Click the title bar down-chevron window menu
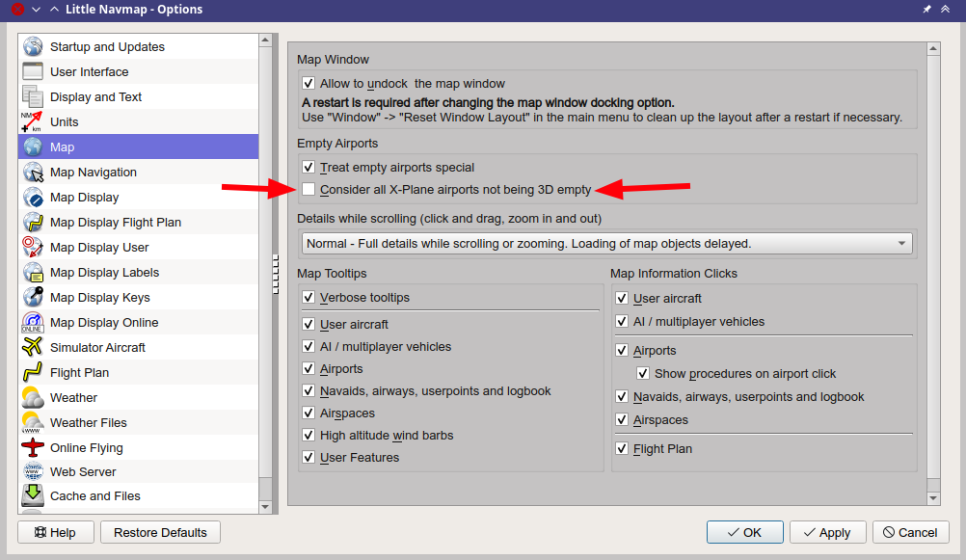This screenshot has width=966, height=560. pyautogui.click(x=36, y=10)
